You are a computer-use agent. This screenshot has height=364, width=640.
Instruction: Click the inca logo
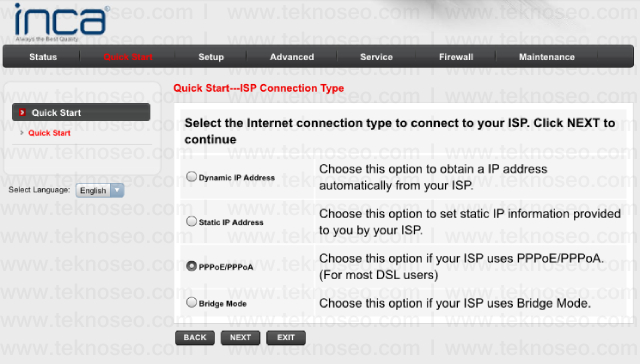[61, 21]
